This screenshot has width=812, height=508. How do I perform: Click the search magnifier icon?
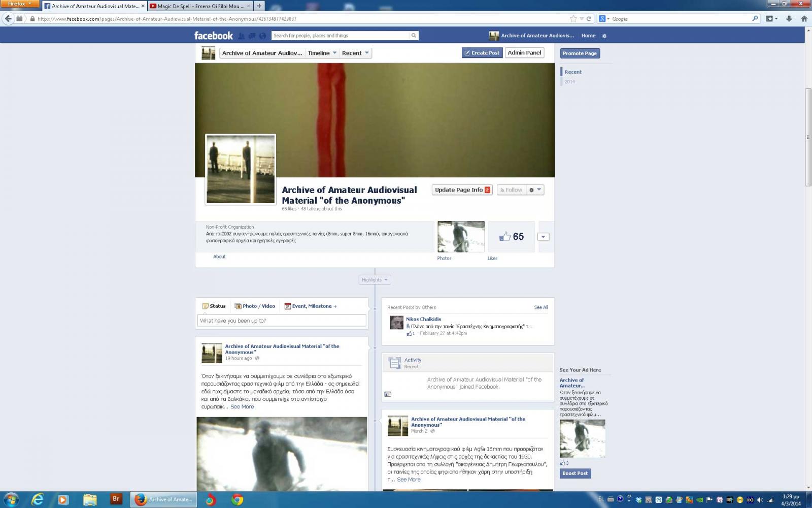click(x=414, y=36)
